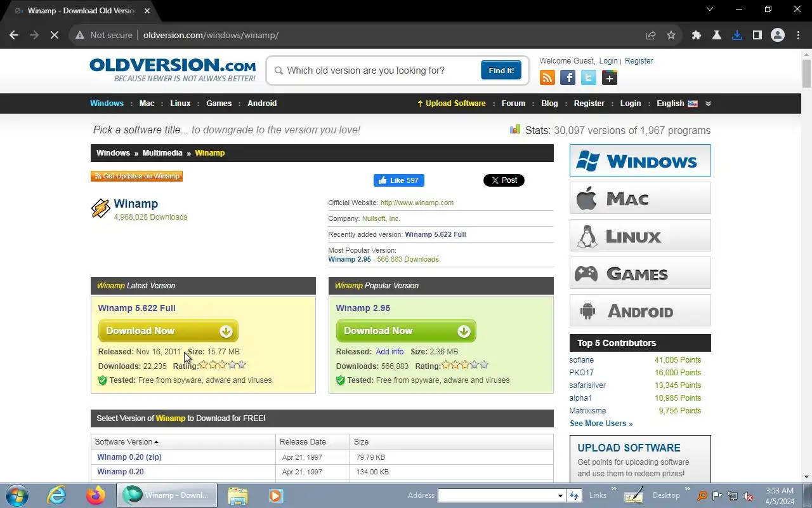
Task: Open Chrome three-dot menu
Action: pos(798,35)
